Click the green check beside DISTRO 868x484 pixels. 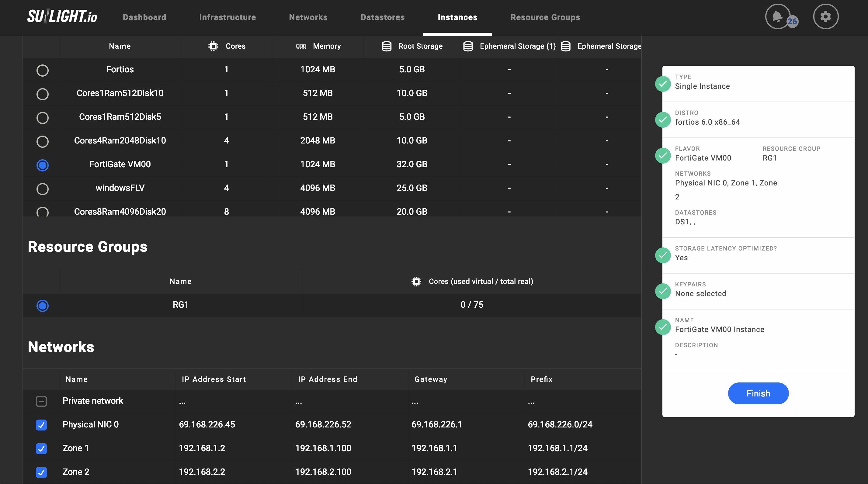coord(663,119)
